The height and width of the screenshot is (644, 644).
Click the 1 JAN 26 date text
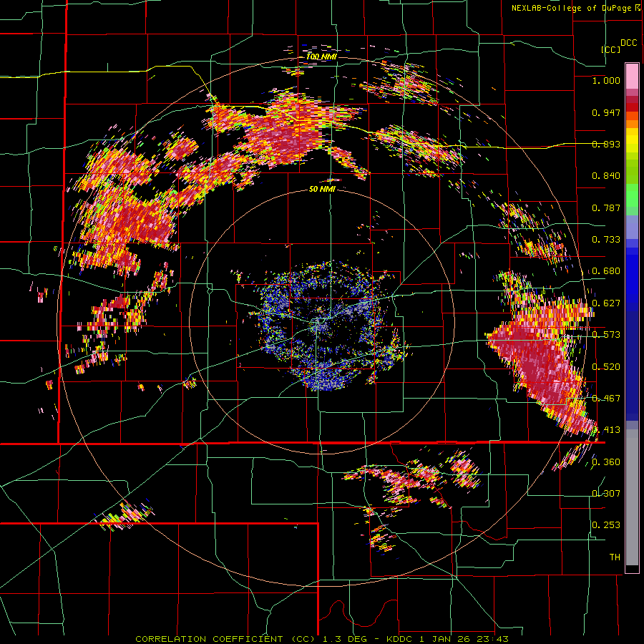446,639
